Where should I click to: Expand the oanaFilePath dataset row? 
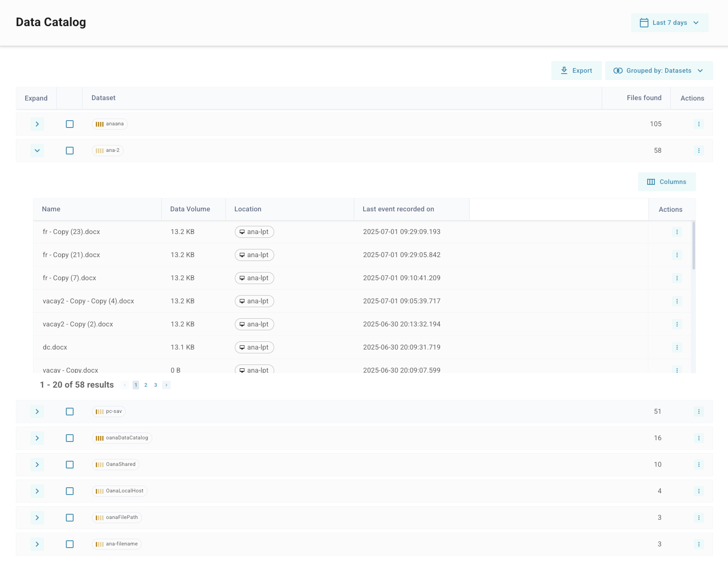point(37,518)
